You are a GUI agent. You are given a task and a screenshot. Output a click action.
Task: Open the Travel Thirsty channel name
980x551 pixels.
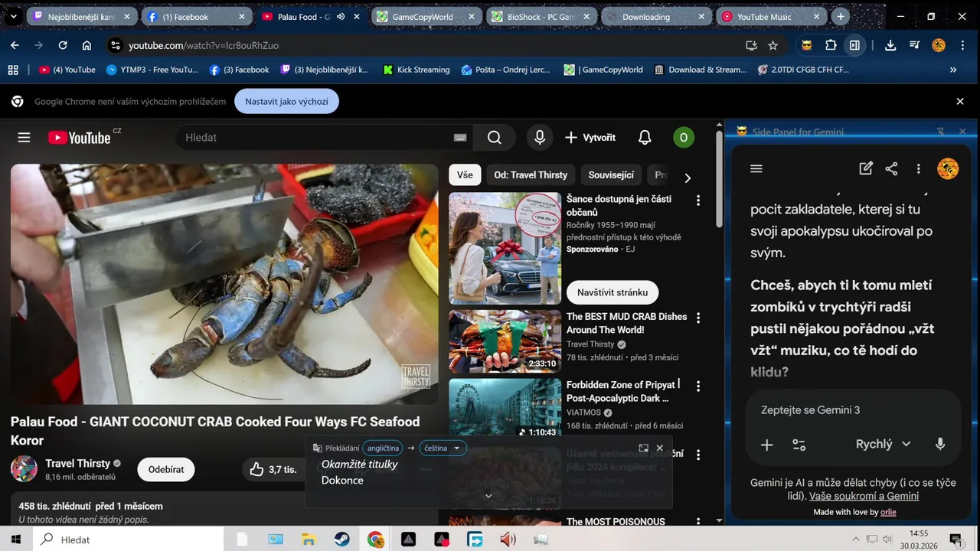77,463
